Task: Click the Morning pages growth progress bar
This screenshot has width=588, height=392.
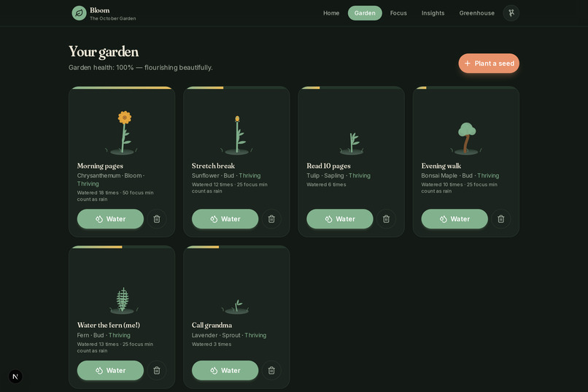Action: pos(122,88)
